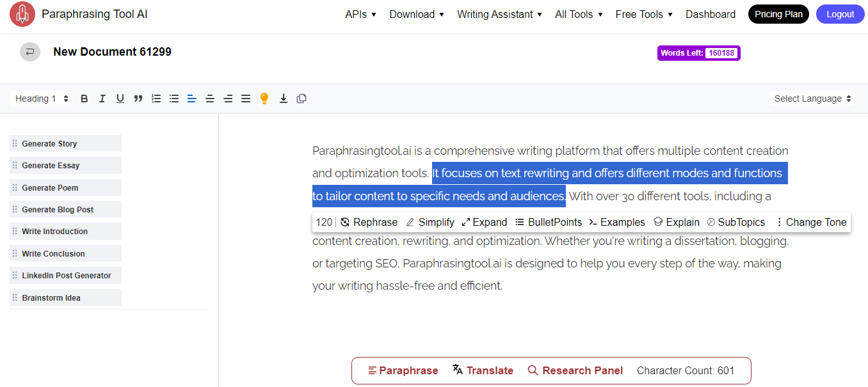Click the Translate button at the bottom
Screen dimensions: 868x387
click(x=483, y=370)
